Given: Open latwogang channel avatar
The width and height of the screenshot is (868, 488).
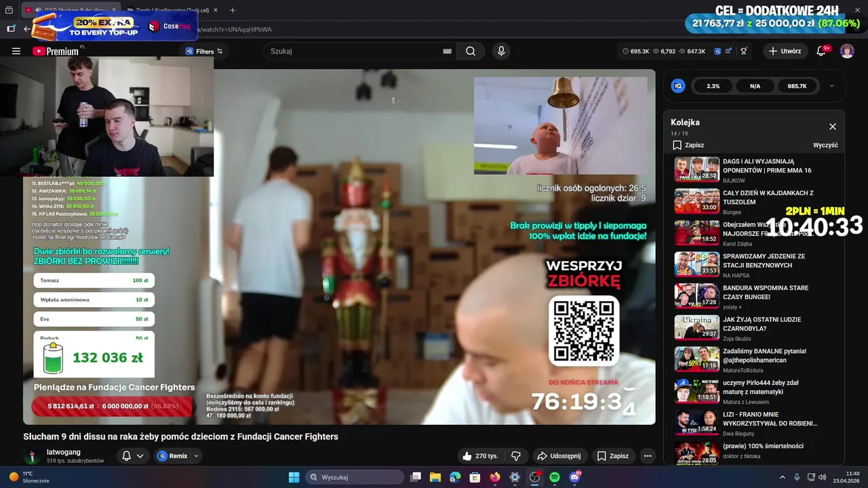Looking at the screenshot, I should tap(31, 456).
